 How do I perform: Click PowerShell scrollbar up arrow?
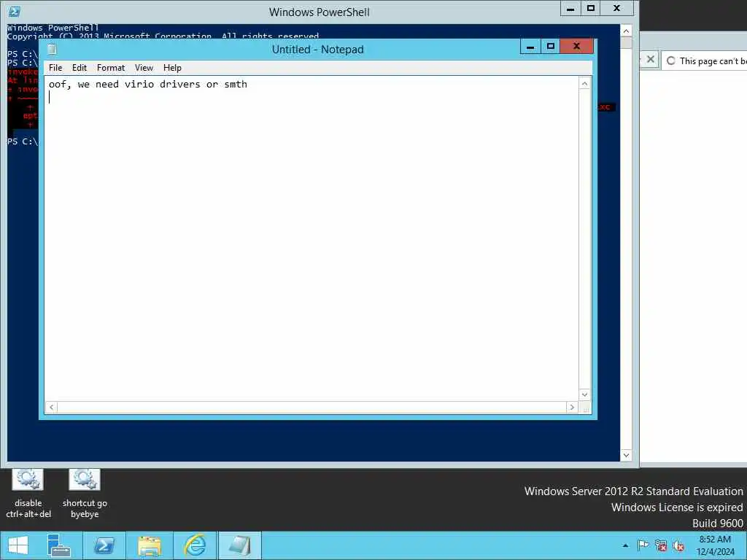626,31
